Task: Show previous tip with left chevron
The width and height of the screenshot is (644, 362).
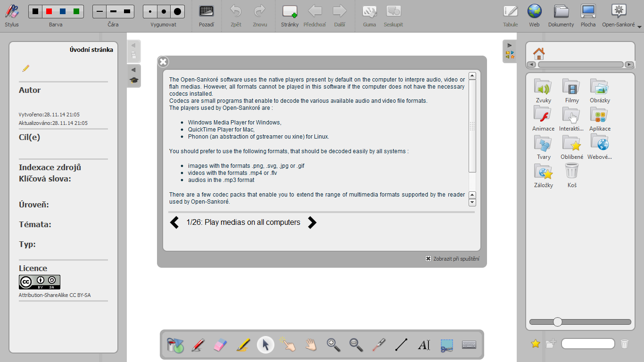Action: tap(174, 222)
